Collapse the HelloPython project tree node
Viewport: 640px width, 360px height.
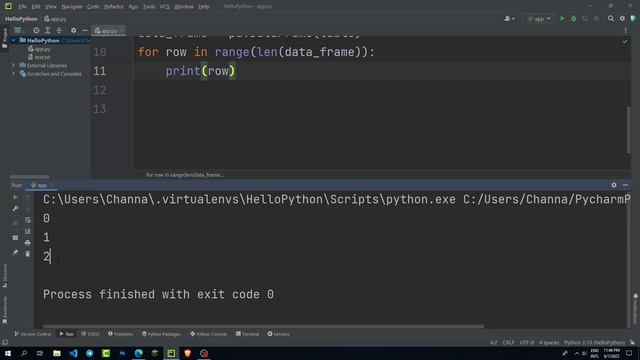[14, 40]
